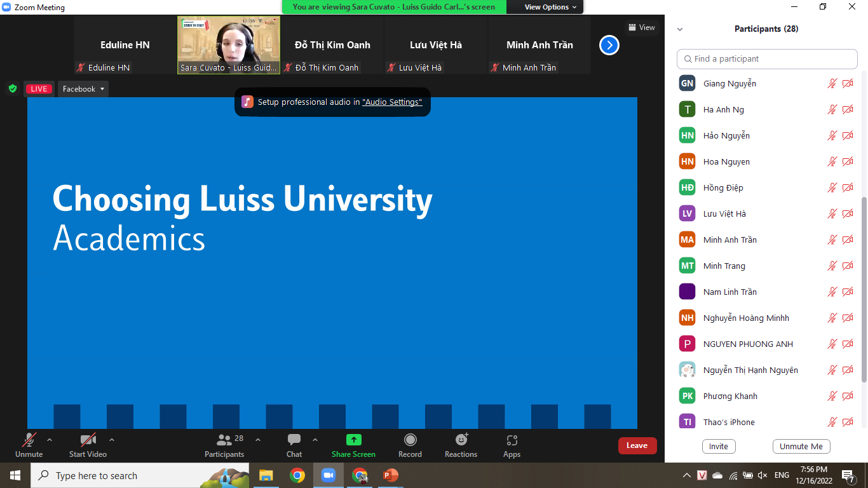Click the green encryption shield icon

click(13, 89)
